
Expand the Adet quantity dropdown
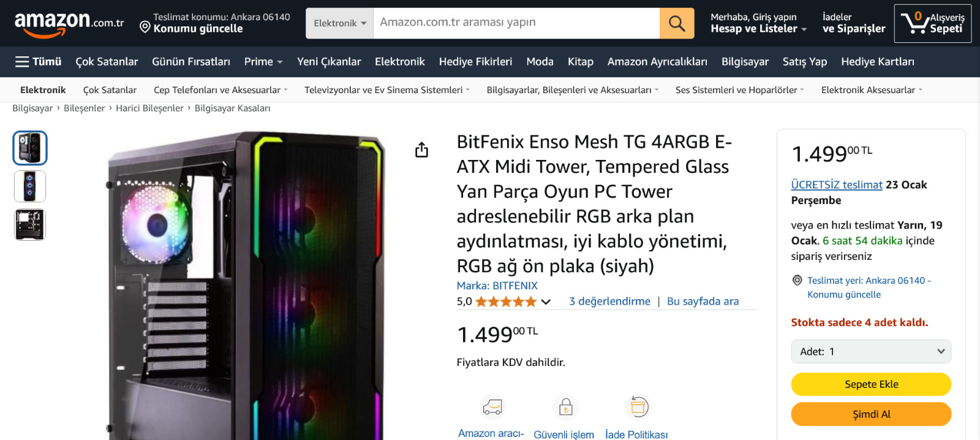871,352
